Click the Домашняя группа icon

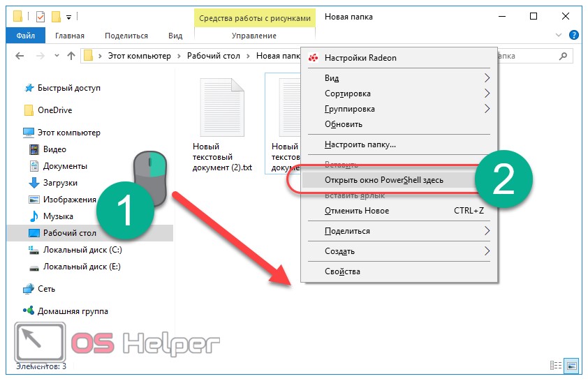29,311
